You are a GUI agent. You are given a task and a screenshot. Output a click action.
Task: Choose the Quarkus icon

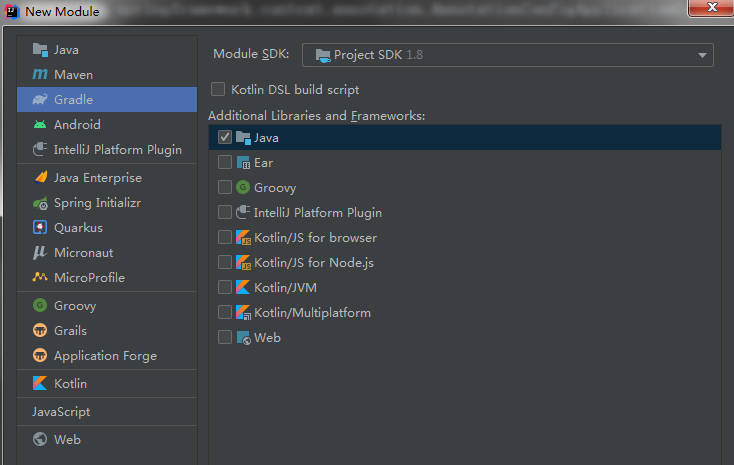click(x=40, y=228)
